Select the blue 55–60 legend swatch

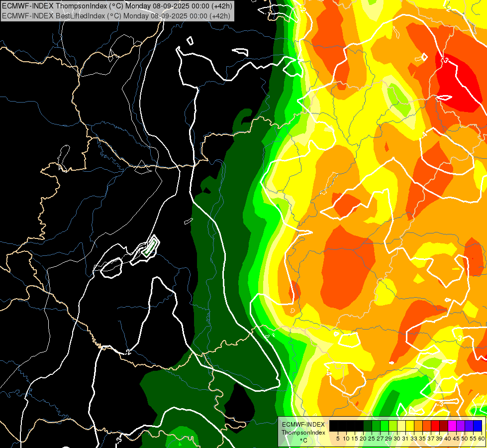point(478,426)
